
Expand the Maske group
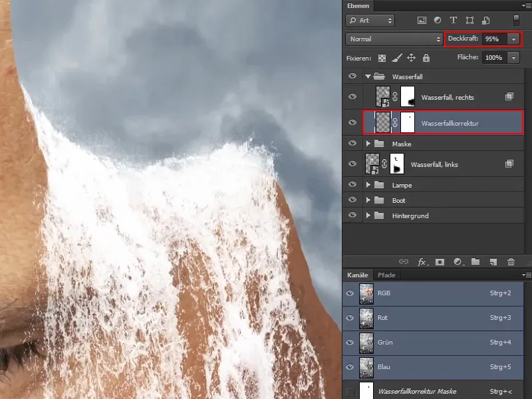tap(368, 144)
